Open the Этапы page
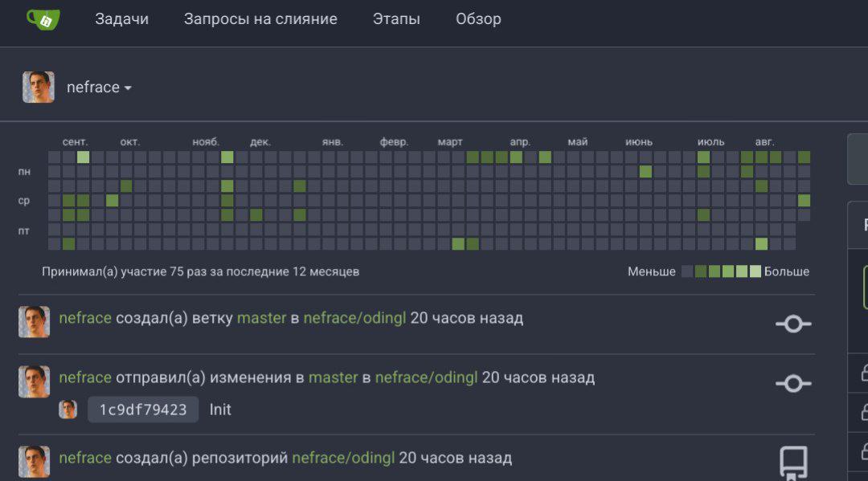 pos(396,19)
